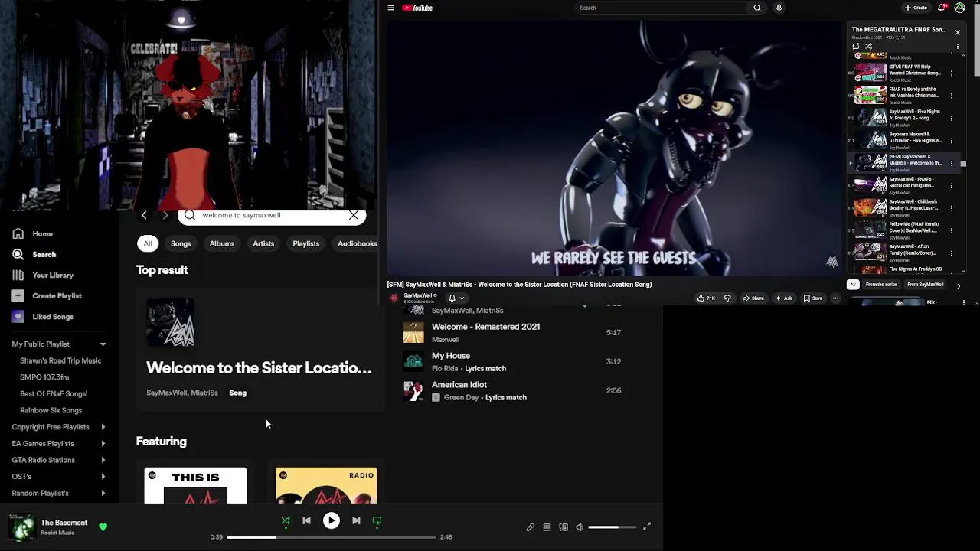Select the Audiobooks filter chip
The height and width of the screenshot is (551, 980).
(x=358, y=243)
